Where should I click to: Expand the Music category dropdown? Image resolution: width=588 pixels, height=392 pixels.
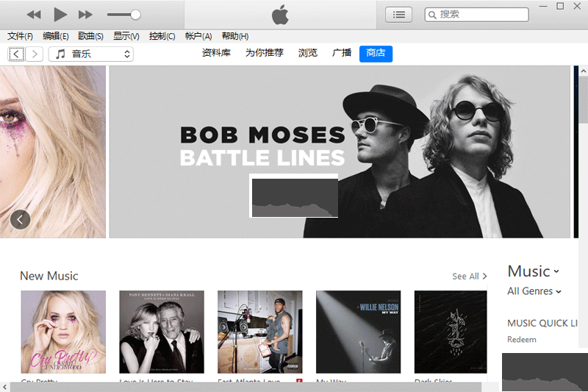[x=534, y=271]
